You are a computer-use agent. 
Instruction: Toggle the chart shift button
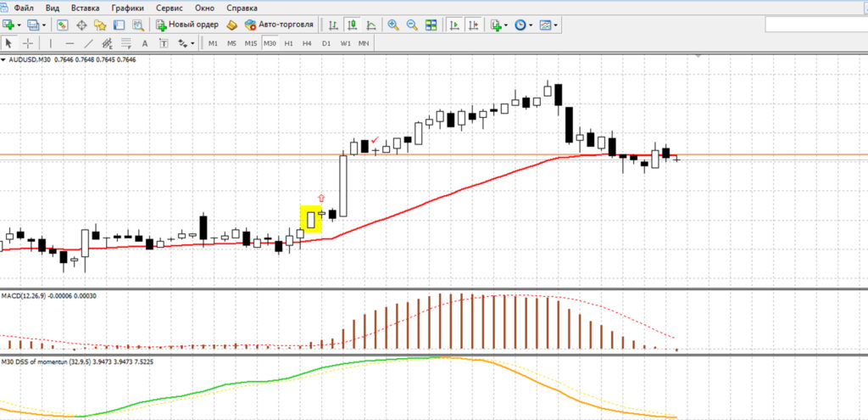click(x=473, y=25)
